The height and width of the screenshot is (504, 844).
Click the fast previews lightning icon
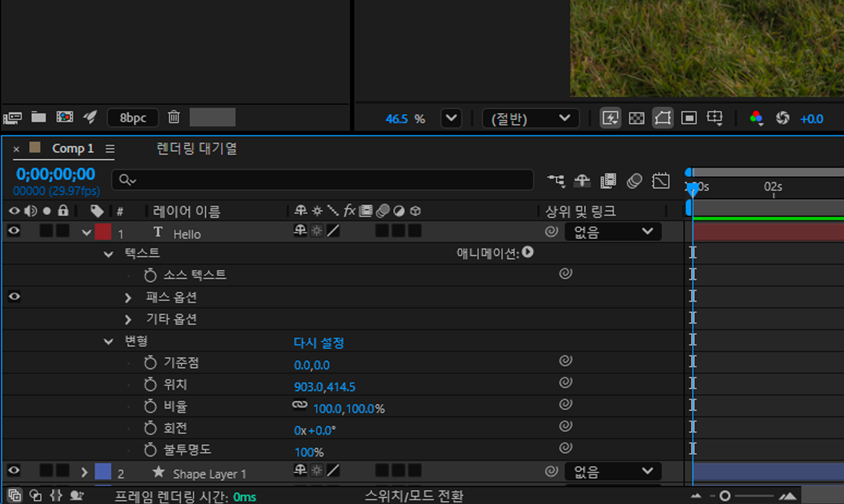pos(610,118)
